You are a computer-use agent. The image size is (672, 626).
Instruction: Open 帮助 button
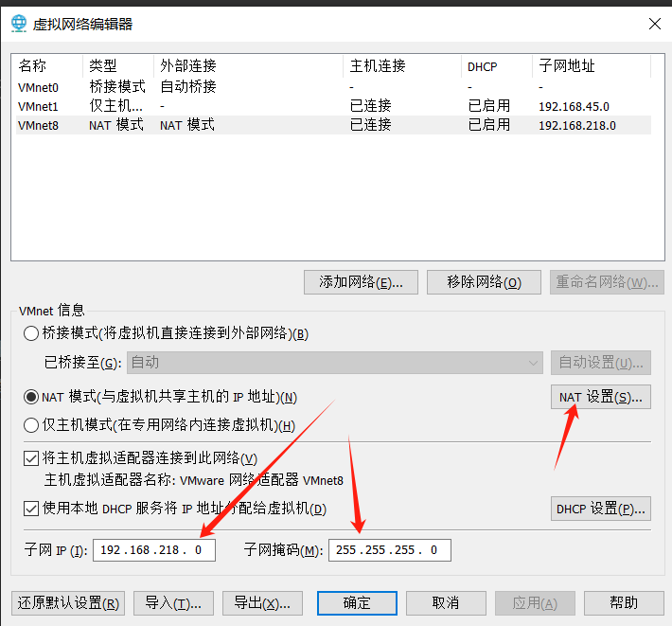pos(624,603)
